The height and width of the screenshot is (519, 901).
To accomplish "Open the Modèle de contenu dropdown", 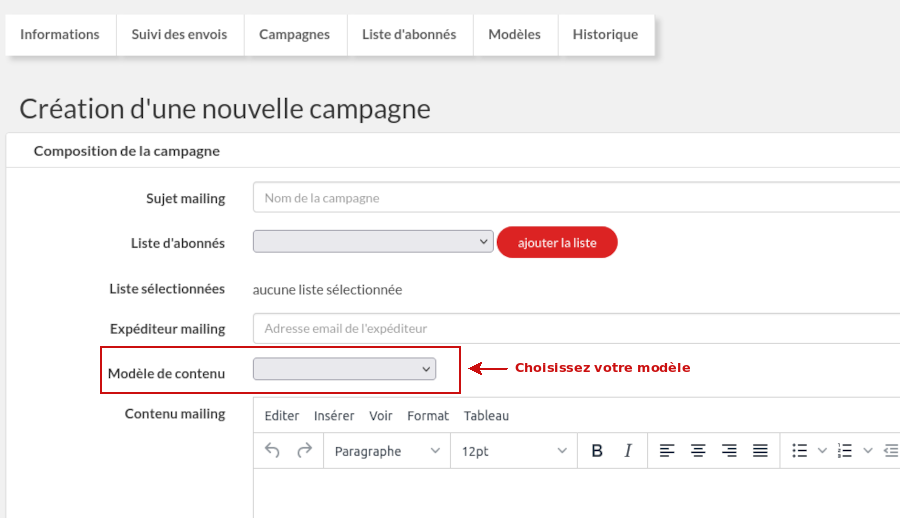I will pyautogui.click(x=344, y=369).
